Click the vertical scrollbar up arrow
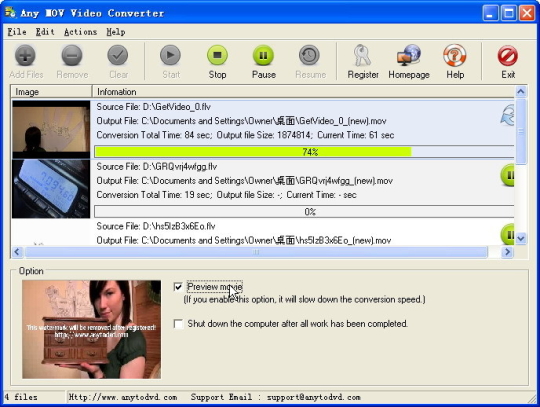This screenshot has height=407, width=540. [521, 92]
